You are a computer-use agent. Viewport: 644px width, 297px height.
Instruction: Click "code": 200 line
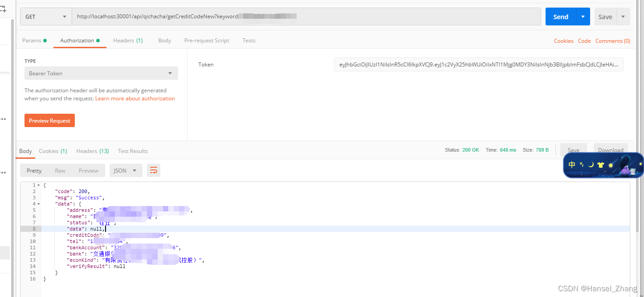(72, 191)
